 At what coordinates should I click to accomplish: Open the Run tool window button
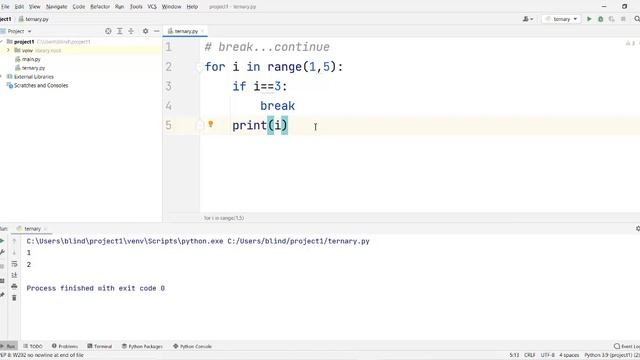coord(8,346)
